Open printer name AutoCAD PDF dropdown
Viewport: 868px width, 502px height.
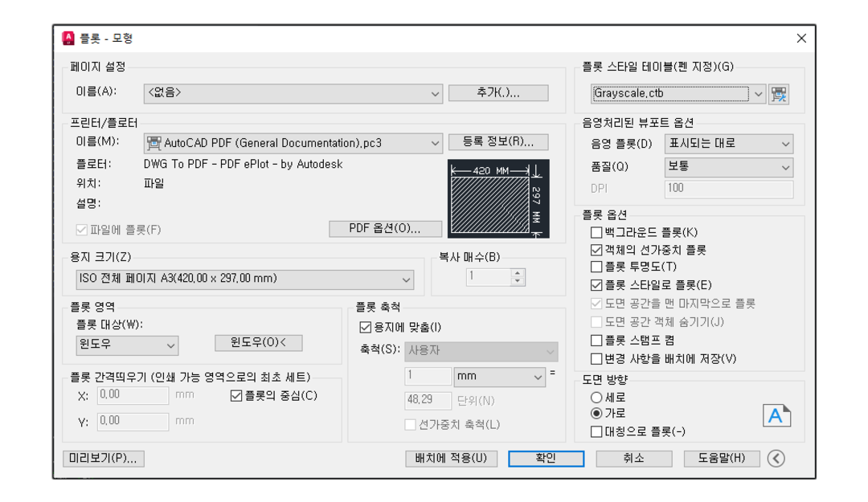pos(293,143)
